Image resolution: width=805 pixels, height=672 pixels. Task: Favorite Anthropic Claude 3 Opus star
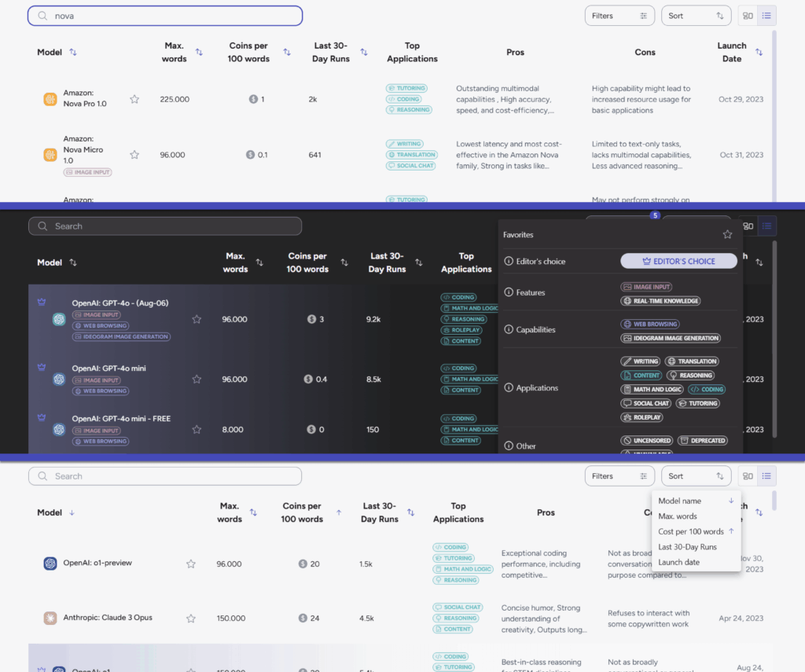click(x=191, y=618)
